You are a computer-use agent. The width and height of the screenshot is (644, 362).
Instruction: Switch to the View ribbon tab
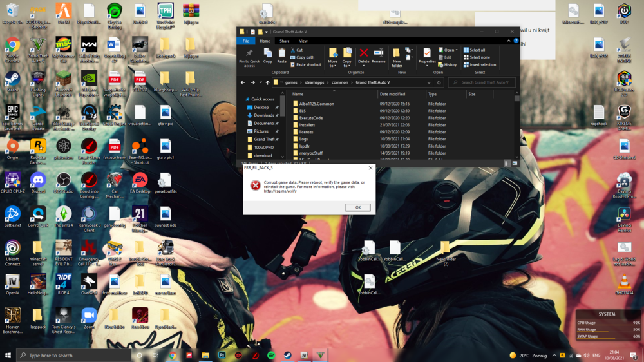coord(303,41)
